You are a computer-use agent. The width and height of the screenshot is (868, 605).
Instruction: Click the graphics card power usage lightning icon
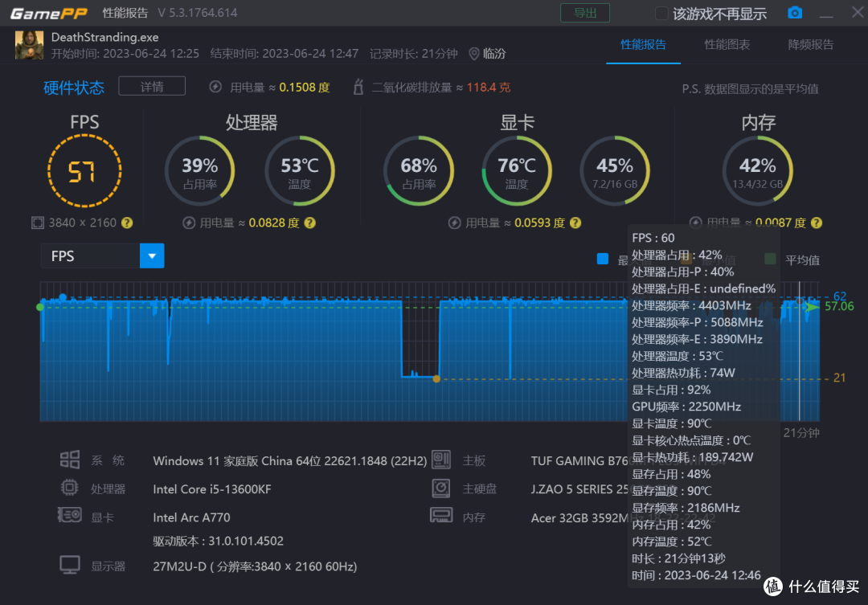454,223
